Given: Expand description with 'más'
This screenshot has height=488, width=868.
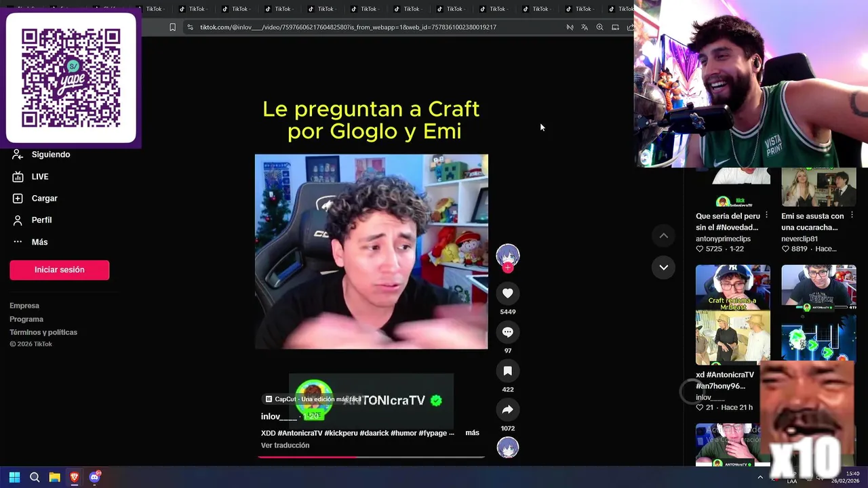Looking at the screenshot, I should 472,432.
